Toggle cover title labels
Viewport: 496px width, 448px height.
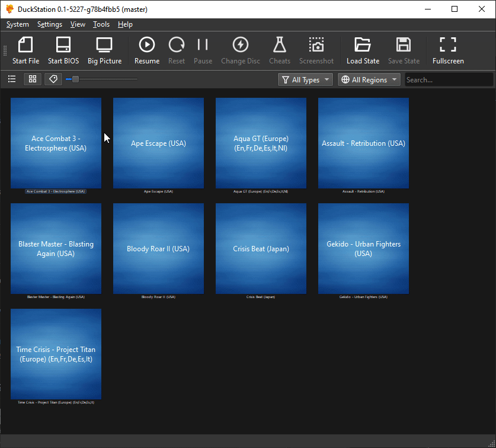click(53, 79)
